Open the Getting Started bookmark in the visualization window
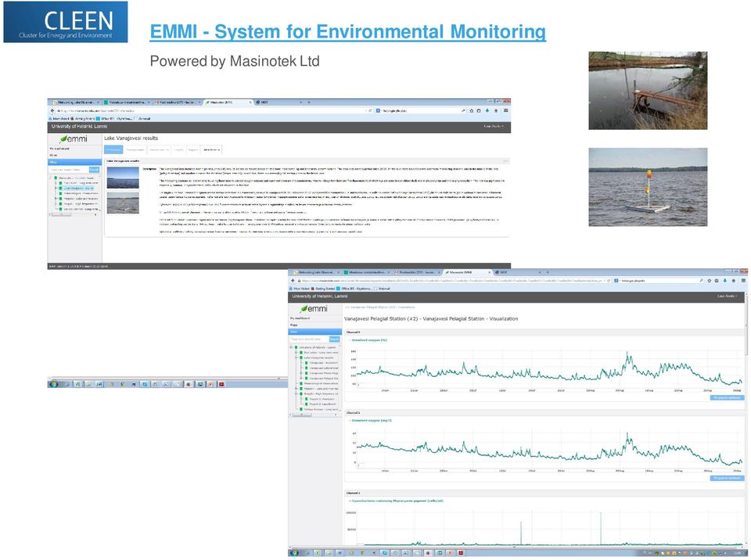Screen dimensions: 751x560 click(x=323, y=289)
